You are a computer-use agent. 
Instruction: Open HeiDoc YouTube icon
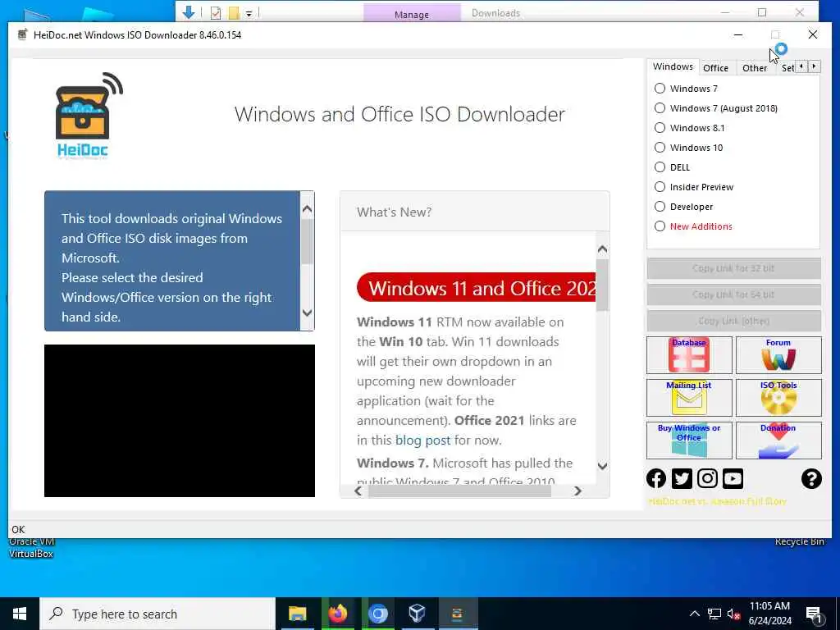[733, 478]
